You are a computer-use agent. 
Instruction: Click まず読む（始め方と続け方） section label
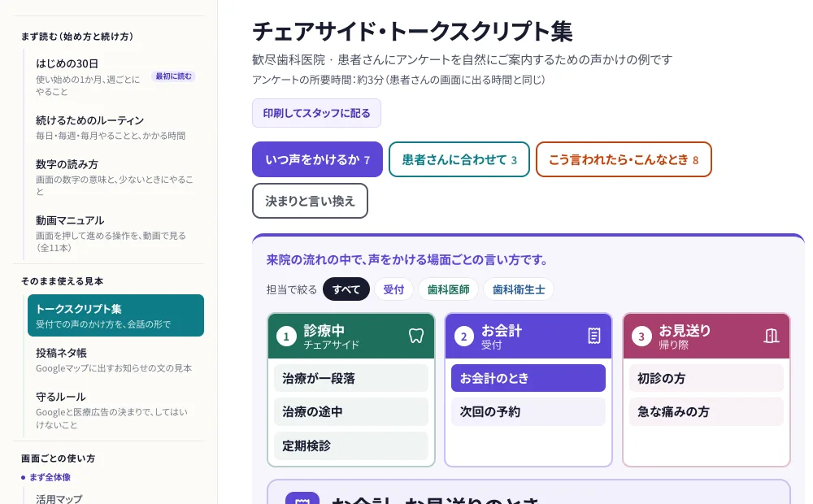pyautogui.click(x=77, y=37)
